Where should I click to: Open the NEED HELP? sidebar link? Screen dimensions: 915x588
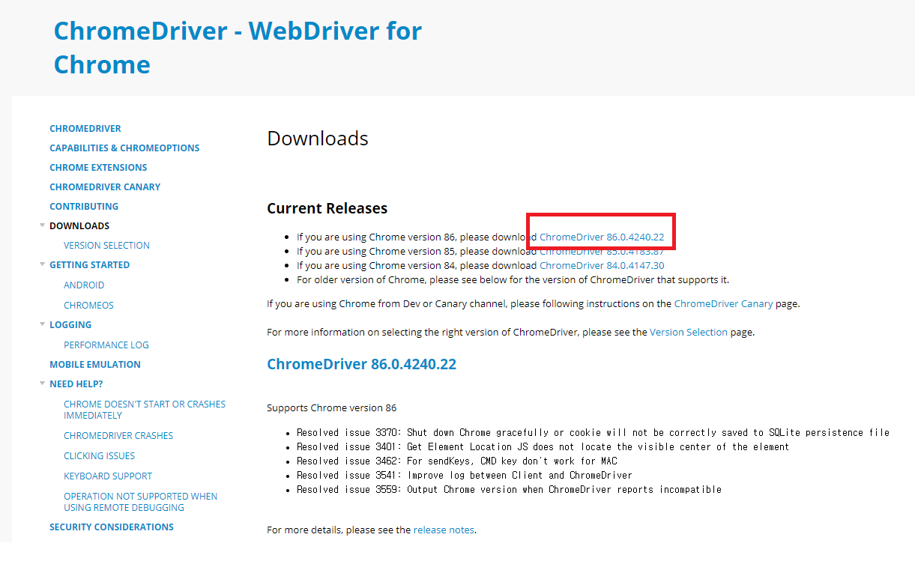point(76,384)
